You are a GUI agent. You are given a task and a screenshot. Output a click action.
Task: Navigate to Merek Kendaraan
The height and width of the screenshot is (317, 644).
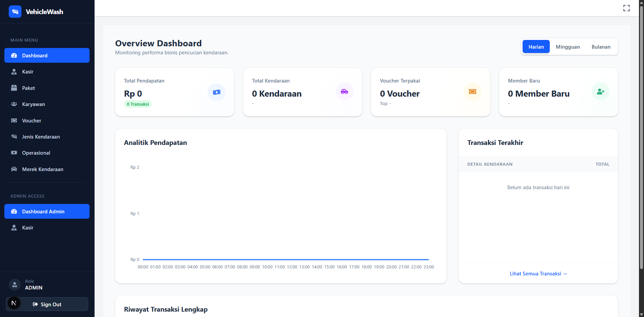point(43,169)
